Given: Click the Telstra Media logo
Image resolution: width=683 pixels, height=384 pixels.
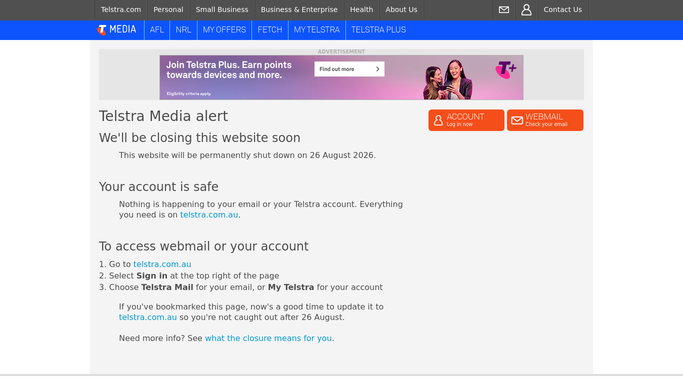Looking at the screenshot, I should [117, 30].
